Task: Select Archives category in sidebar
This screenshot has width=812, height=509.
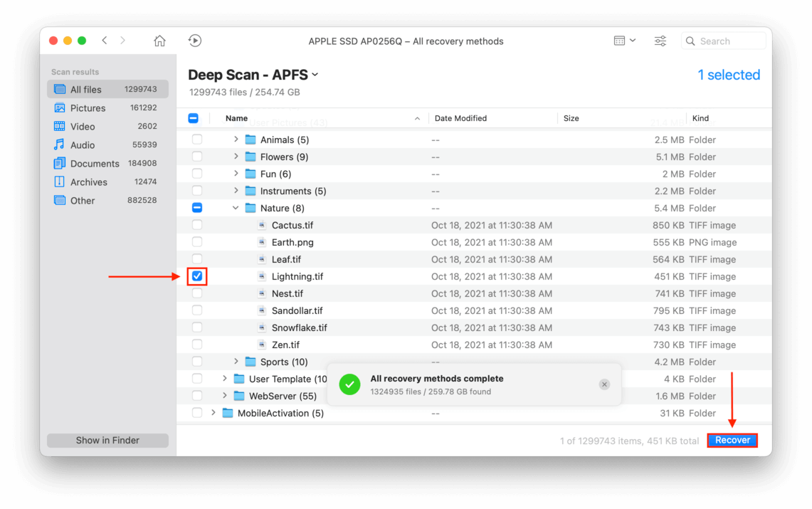Action: [x=107, y=182]
